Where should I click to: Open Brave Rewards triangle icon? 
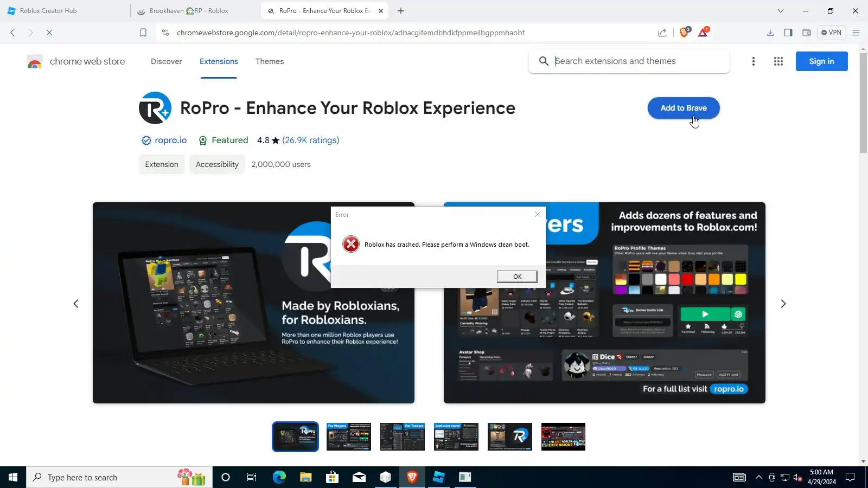click(x=703, y=33)
